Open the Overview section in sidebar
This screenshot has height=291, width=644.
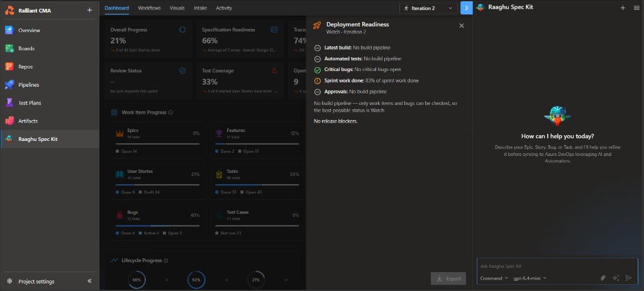49,30
